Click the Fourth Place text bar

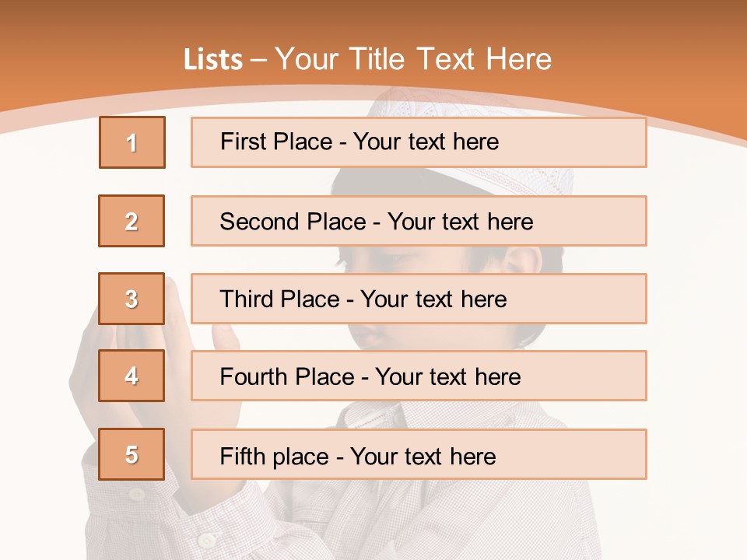[x=419, y=376]
